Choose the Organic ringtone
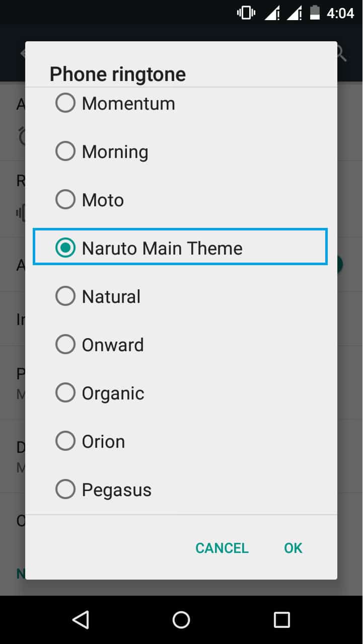Screen dimensions: 363x644 [x=181, y=393]
